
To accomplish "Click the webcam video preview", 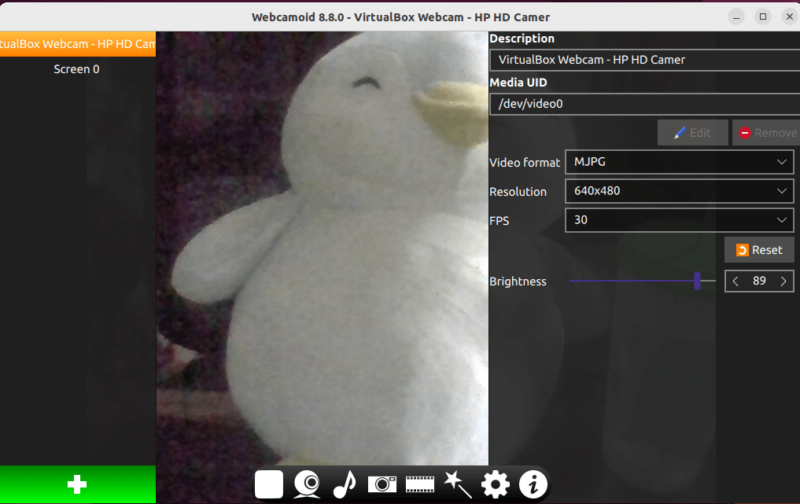I will click(x=322, y=248).
